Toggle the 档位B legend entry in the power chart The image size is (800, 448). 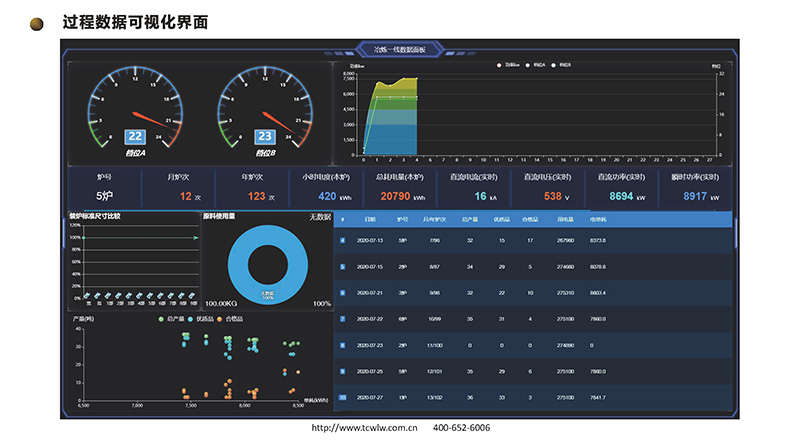[x=561, y=65]
